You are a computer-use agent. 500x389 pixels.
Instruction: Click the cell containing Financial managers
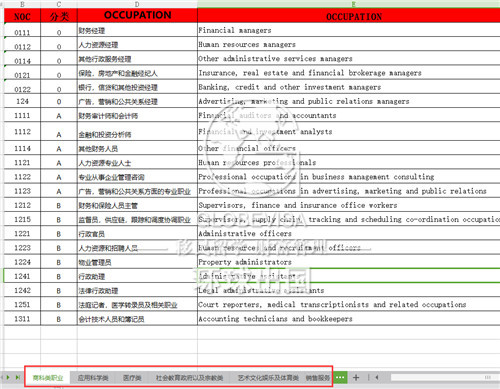349,30
